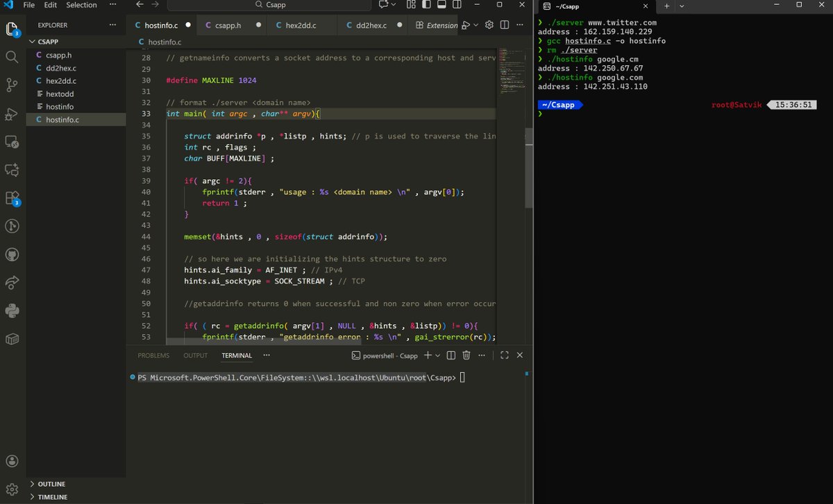The image size is (833, 504).
Task: Open the Python icon in activity bar
Action: coord(12,311)
